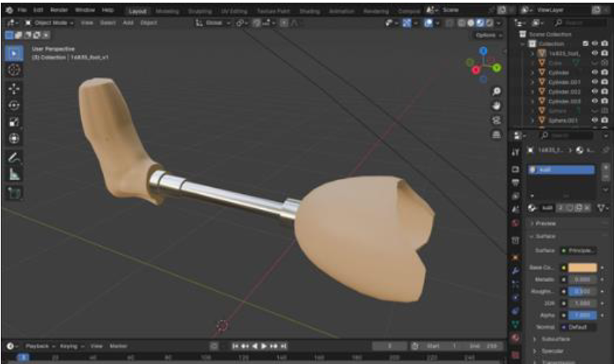The width and height of the screenshot is (614, 364).
Task: Select the Annotate pencil tool
Action: tap(14, 158)
